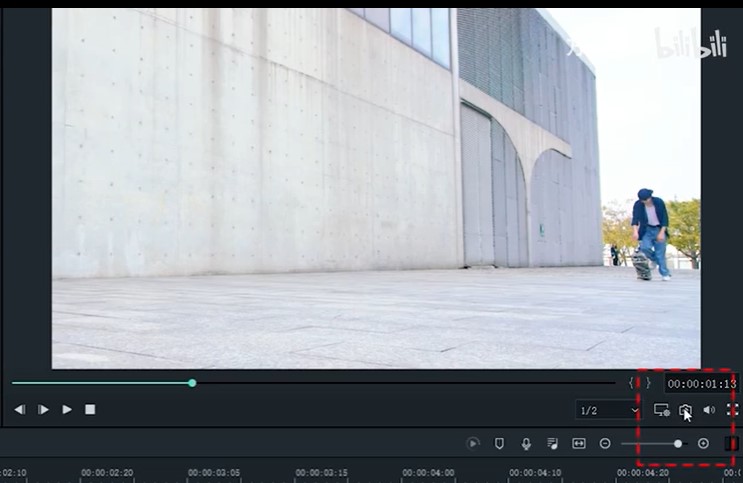
Task: Click the preview progress bar handle
Action: pos(192,383)
